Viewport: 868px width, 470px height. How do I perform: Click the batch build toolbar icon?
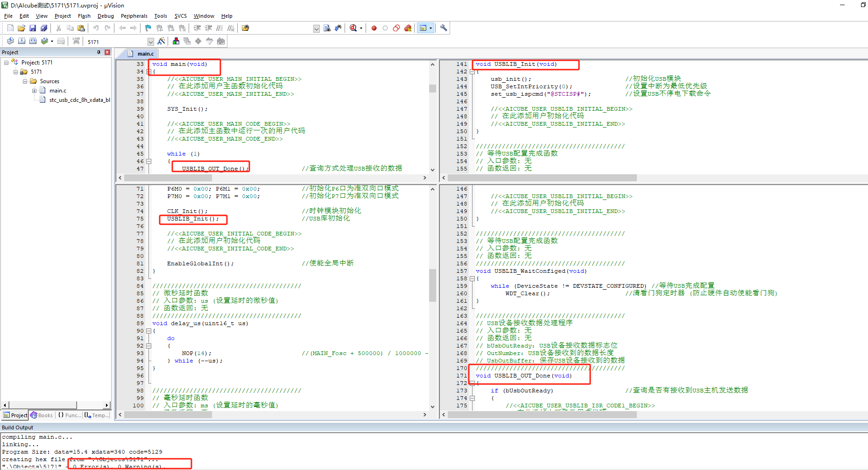pos(44,41)
